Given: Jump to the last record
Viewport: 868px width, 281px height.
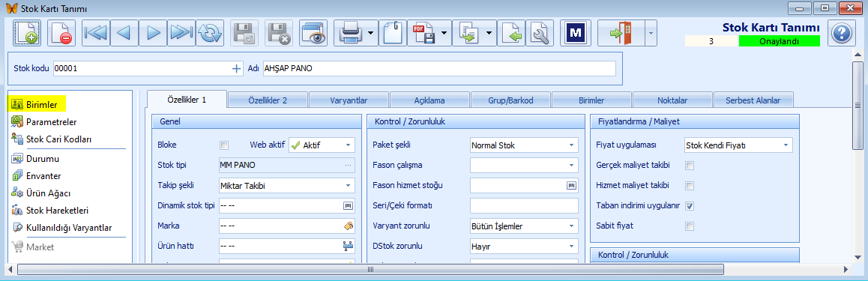Looking at the screenshot, I should [x=181, y=33].
